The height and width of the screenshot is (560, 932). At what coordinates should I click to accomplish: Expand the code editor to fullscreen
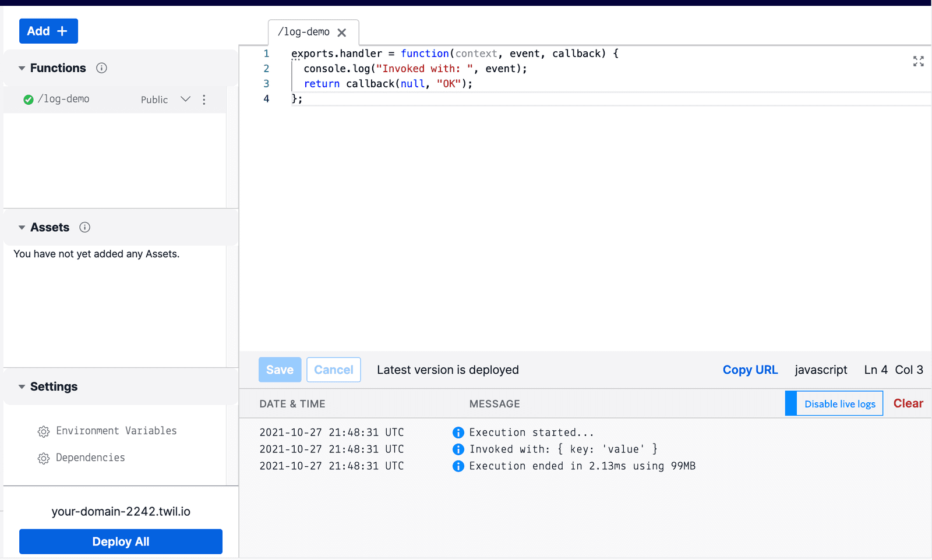point(918,61)
